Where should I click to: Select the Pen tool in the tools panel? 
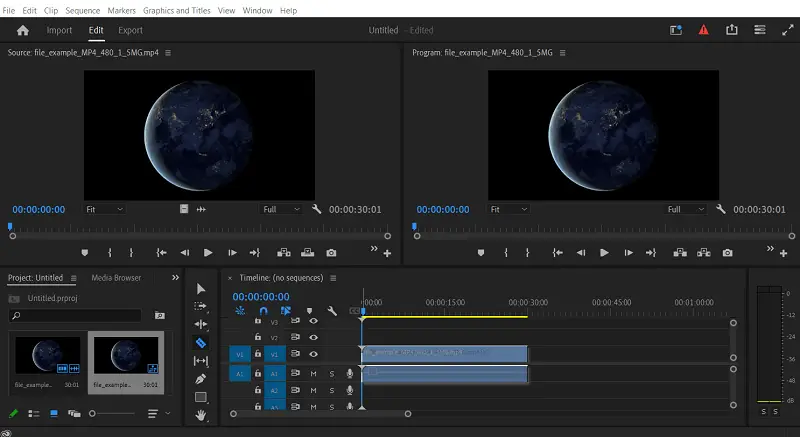(x=200, y=379)
